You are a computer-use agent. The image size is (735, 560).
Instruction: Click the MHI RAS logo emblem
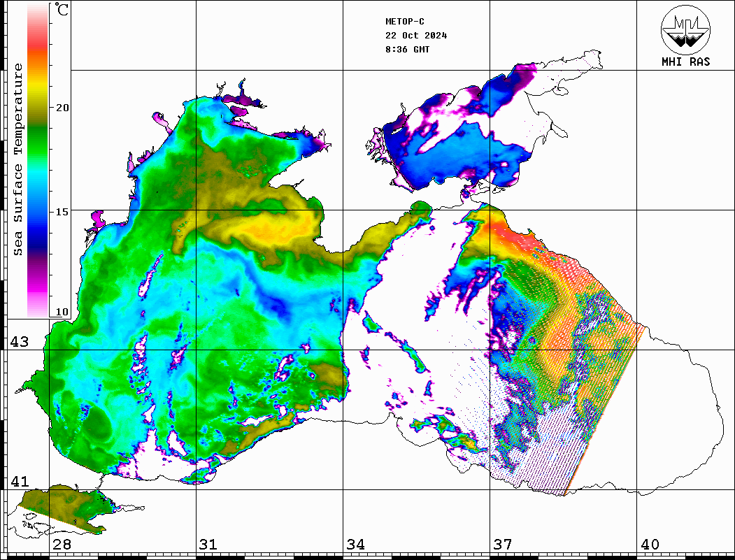[x=686, y=29]
